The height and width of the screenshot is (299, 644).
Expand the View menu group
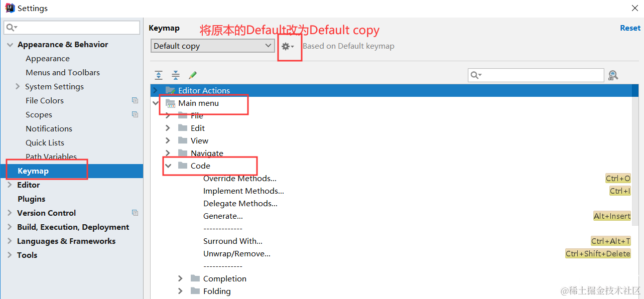(x=168, y=140)
